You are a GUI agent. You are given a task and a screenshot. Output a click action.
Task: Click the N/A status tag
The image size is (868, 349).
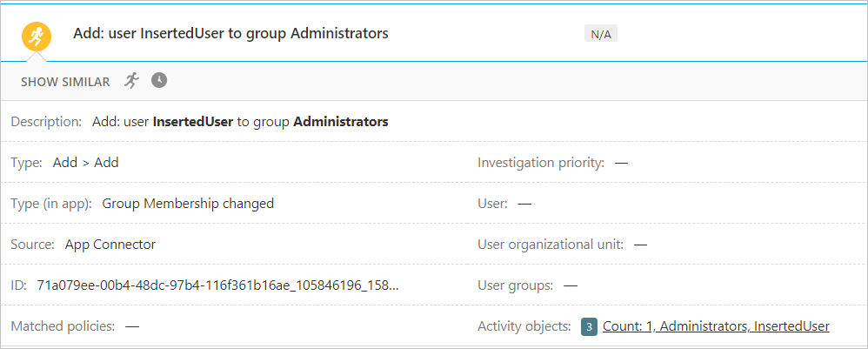point(600,35)
